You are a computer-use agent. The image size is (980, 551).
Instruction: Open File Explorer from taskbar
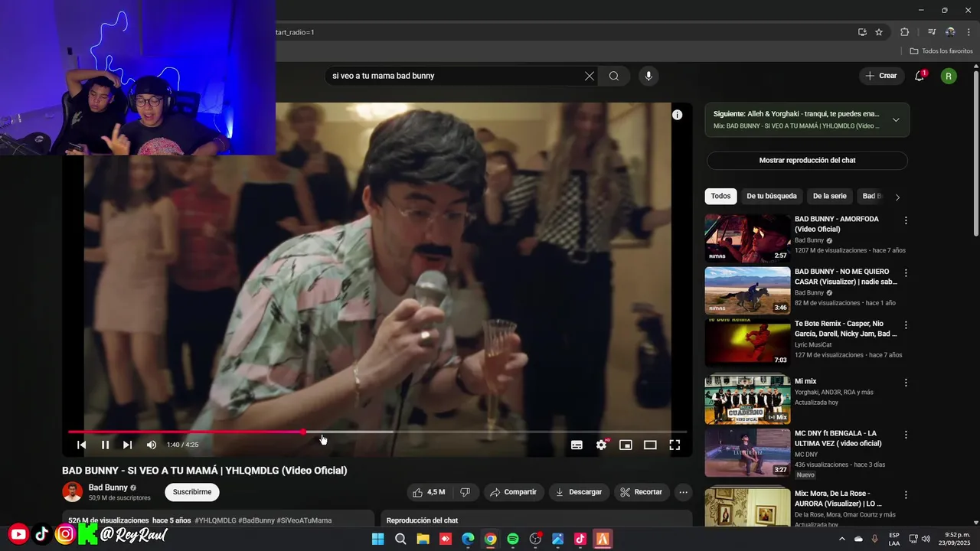423,539
